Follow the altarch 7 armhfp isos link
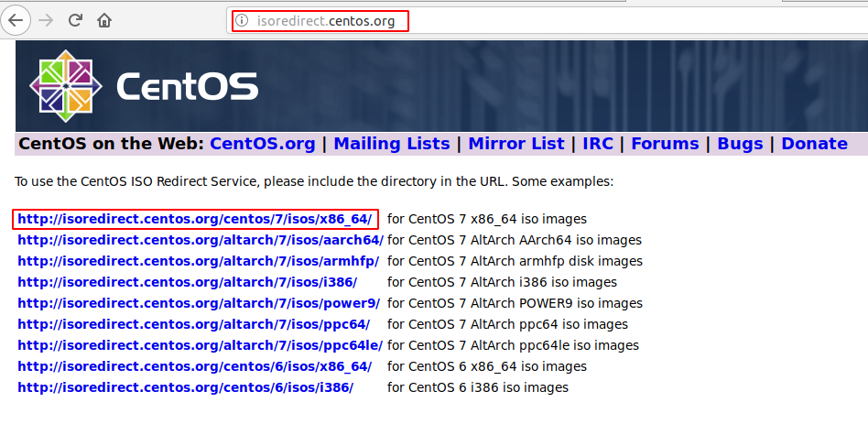This screenshot has height=435, width=868. (198, 262)
